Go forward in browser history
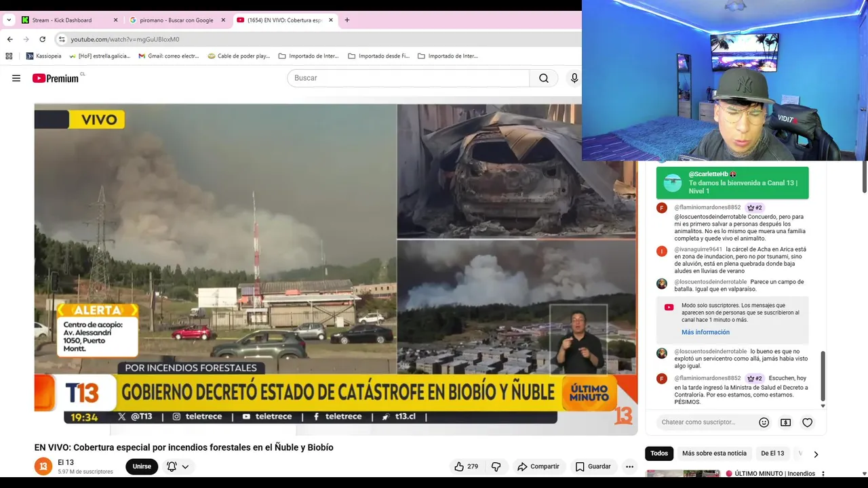 click(26, 39)
